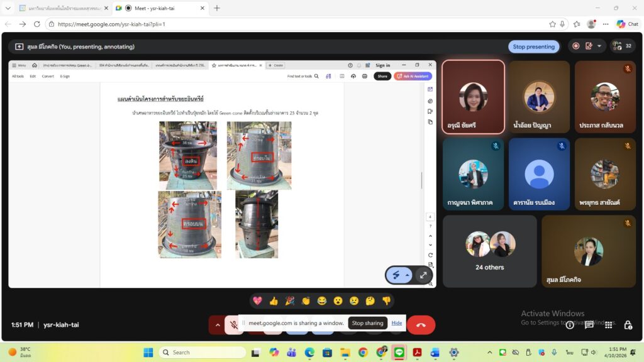Click Stop sharing in the sharing bar

pos(367,323)
